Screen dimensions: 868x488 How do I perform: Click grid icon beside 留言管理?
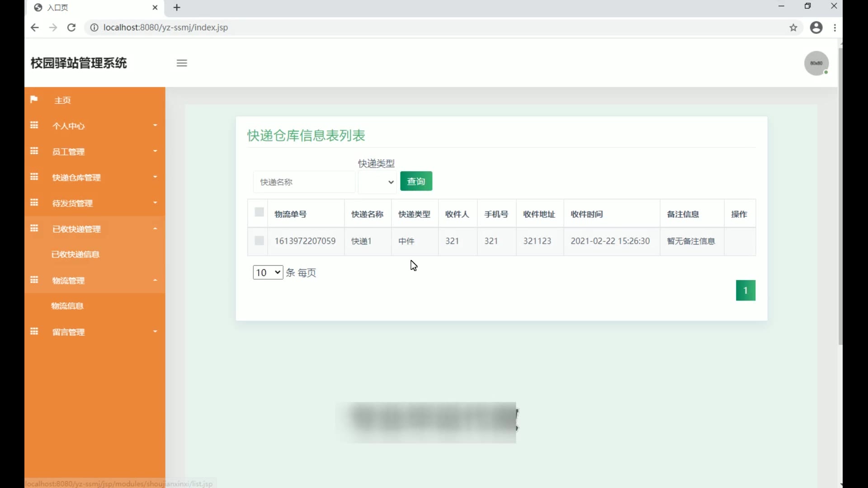[x=34, y=331]
